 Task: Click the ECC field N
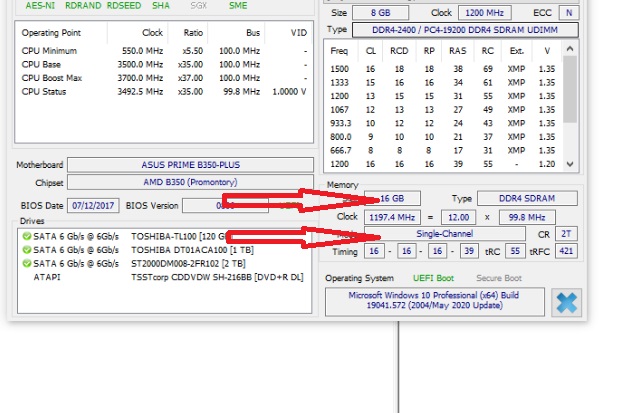pos(569,13)
